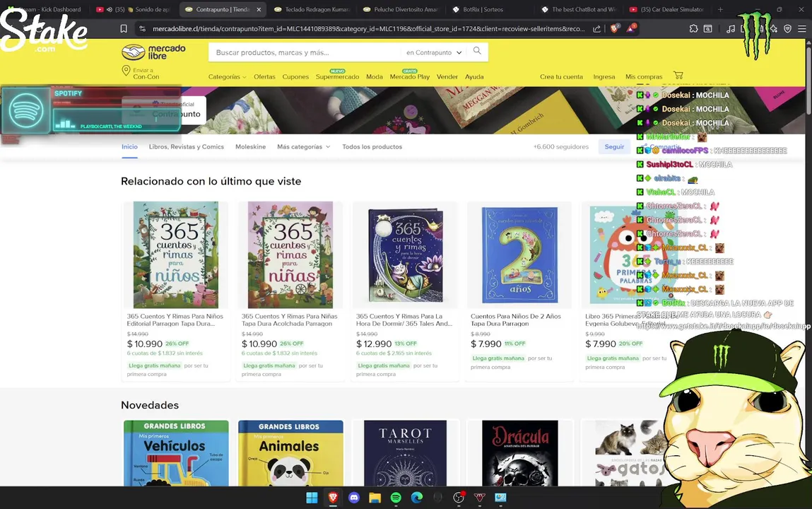Open the Drácula book cover in Novedades
The height and width of the screenshot is (509, 812).
[x=520, y=453]
